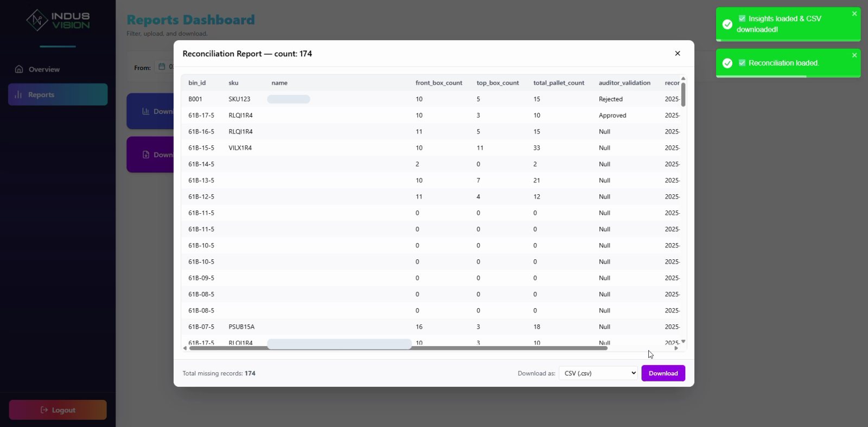
Task: Click the Indus Vision logo
Action: (58, 21)
